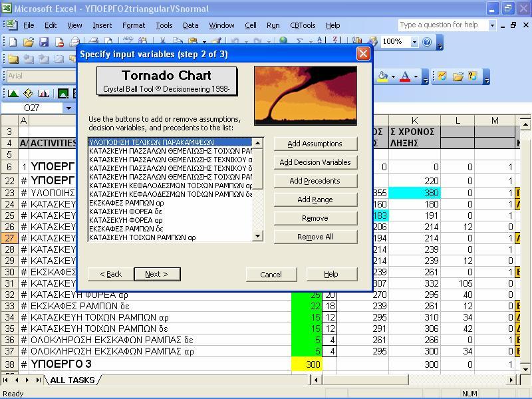The width and height of the screenshot is (532, 399).
Task: Select ΚΑΤΑΣΚΕΥΗ ΤΟΙΧΩΝ ΡΑΜΠΩΝ αρ in the list
Action: point(170,237)
